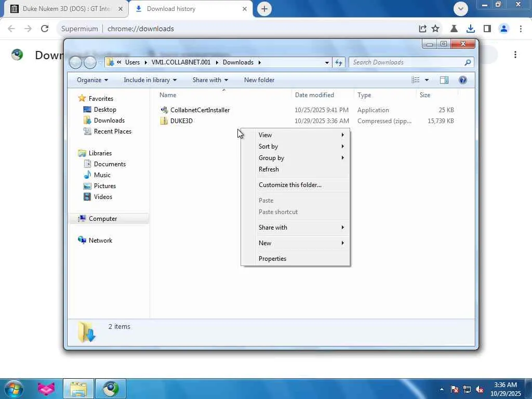Open the Music library

tap(102, 175)
